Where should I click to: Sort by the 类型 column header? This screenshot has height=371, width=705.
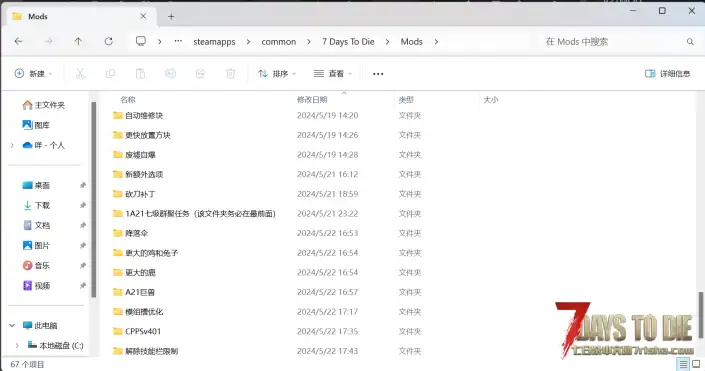[x=406, y=99]
